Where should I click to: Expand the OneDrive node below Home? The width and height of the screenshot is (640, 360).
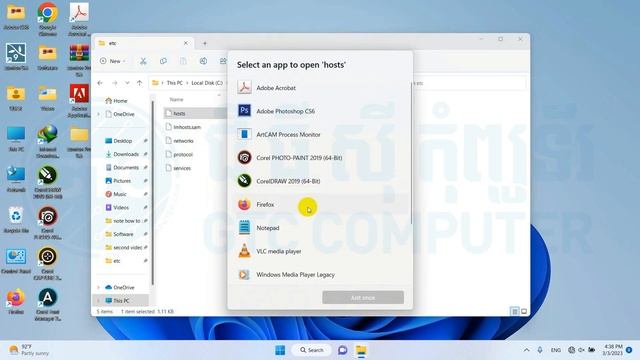click(98, 114)
